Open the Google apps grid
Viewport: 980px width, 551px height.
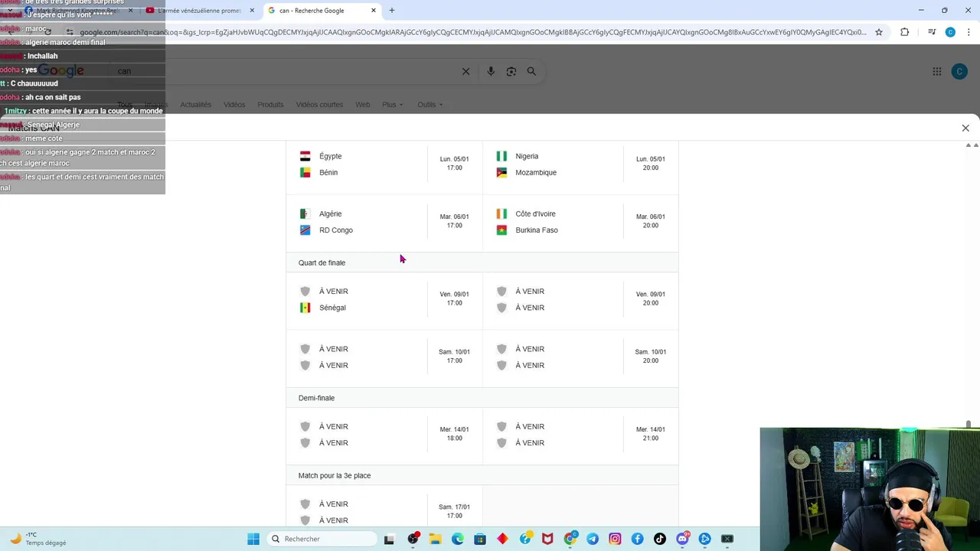pos(936,71)
